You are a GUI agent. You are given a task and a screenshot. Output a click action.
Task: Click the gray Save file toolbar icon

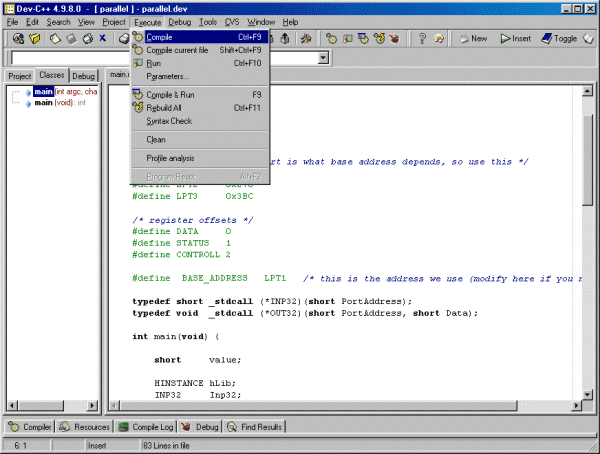point(72,38)
